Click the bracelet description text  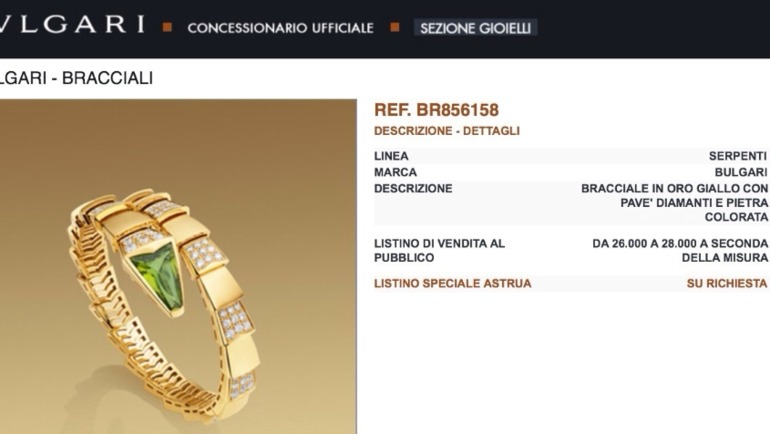pos(675,203)
